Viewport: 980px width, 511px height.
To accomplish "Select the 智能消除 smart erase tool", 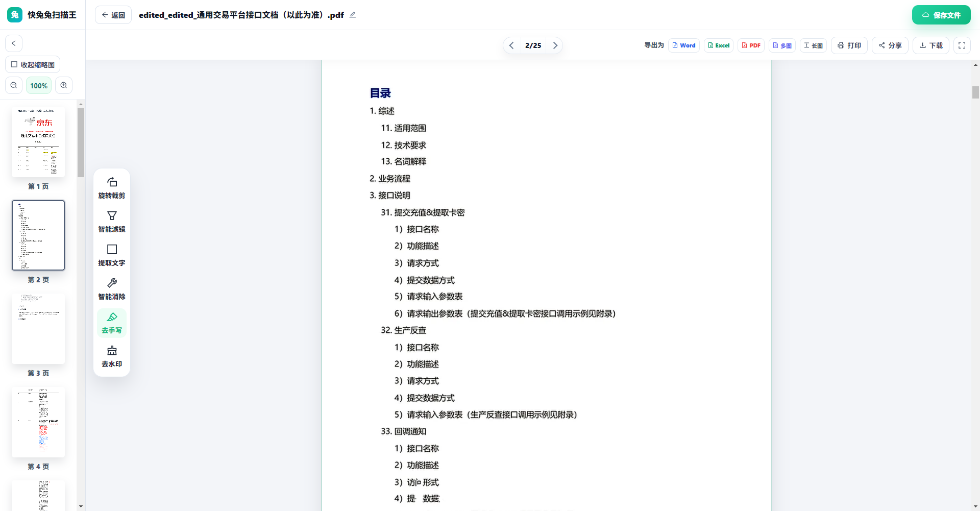I will click(x=112, y=289).
